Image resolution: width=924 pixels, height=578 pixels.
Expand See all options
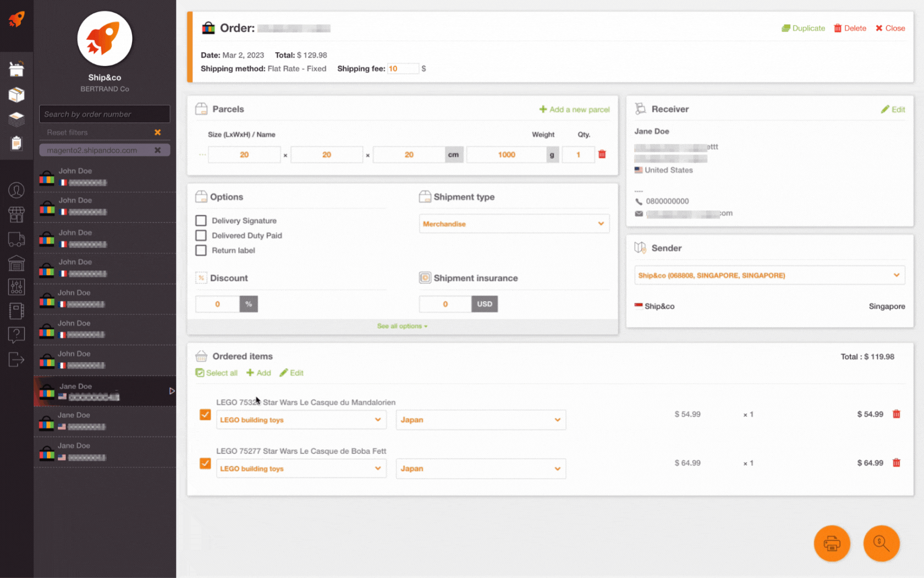(402, 326)
